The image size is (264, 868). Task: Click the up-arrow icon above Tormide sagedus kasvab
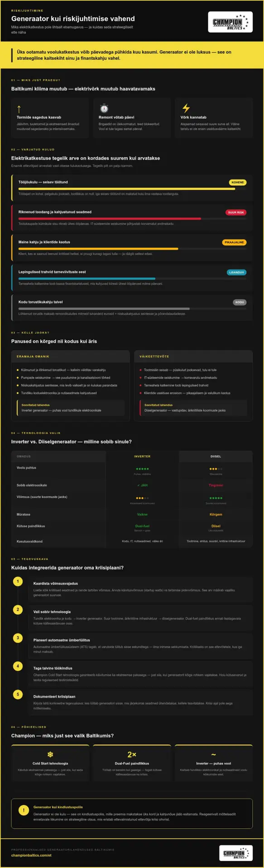(19, 108)
